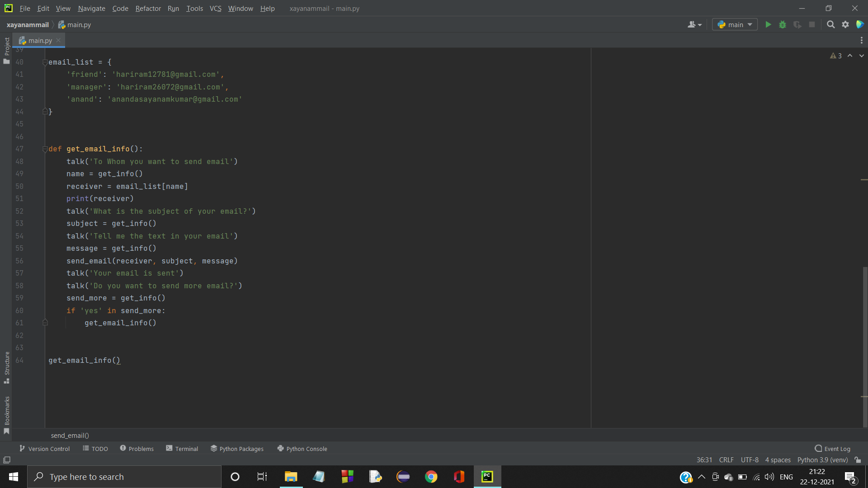Collapse the email_list dictionary fold marker
The width and height of the screenshot is (868, 488).
tap(45, 62)
